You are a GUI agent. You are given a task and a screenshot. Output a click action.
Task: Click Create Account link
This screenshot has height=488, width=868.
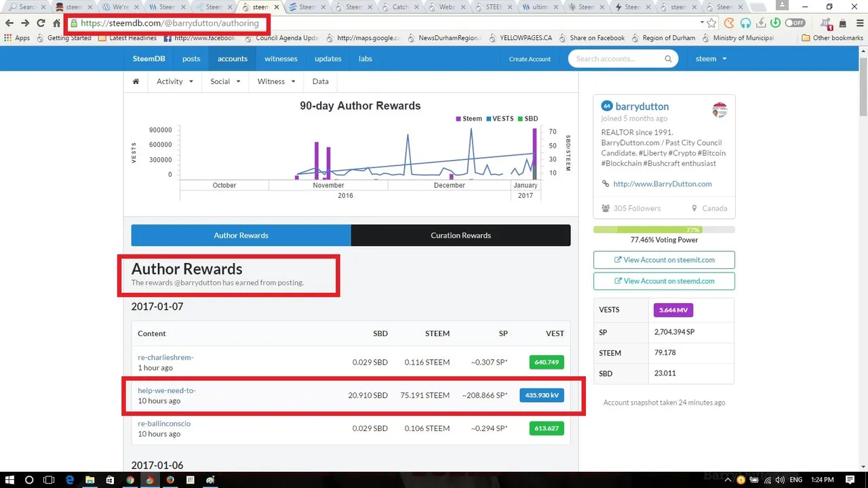[x=530, y=59]
